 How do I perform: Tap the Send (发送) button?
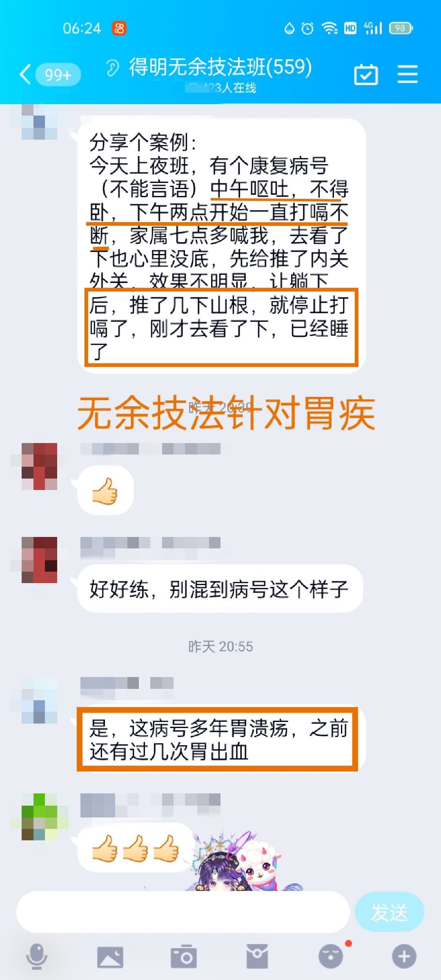point(390,912)
